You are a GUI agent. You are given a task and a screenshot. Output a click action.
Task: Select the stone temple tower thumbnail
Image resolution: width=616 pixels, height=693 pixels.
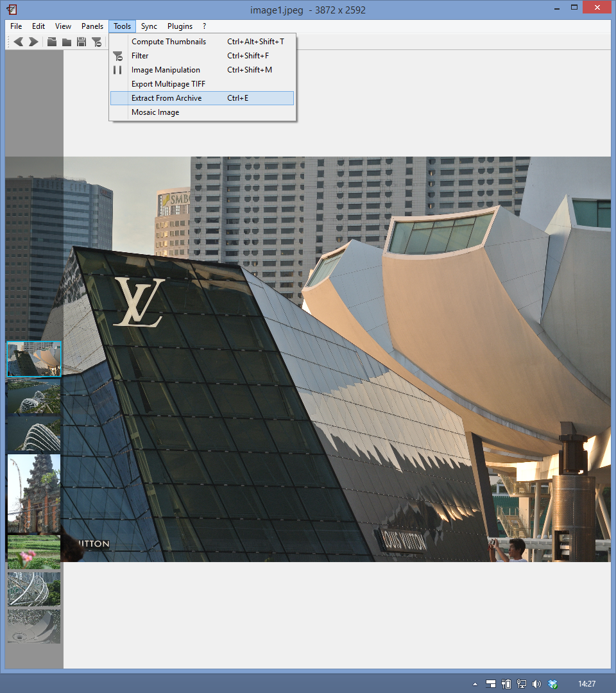34,493
